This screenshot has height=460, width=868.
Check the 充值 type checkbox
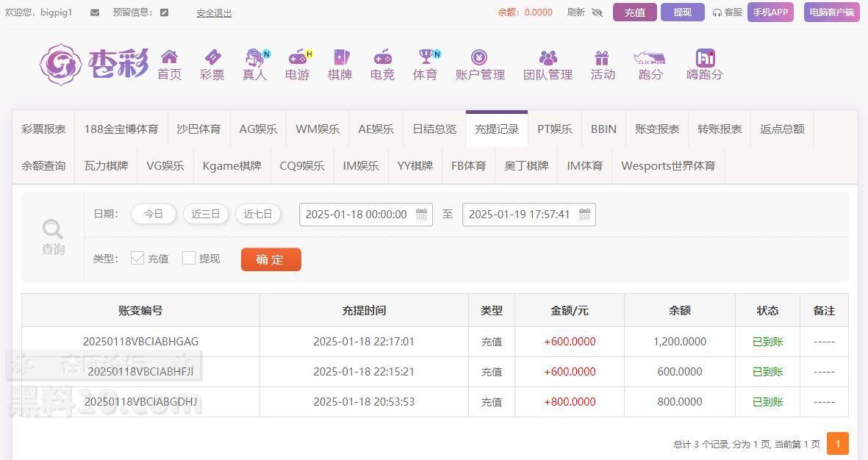[x=137, y=258]
